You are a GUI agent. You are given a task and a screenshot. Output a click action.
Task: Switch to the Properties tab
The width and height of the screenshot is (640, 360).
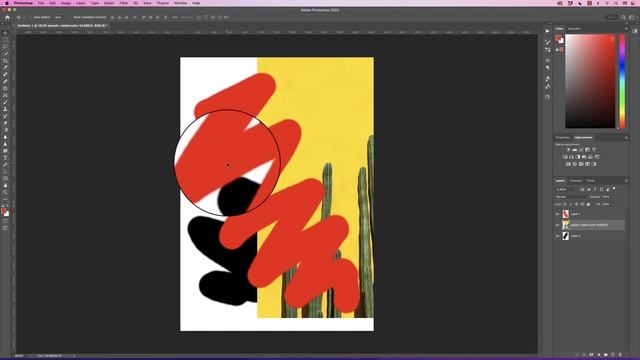[562, 138]
